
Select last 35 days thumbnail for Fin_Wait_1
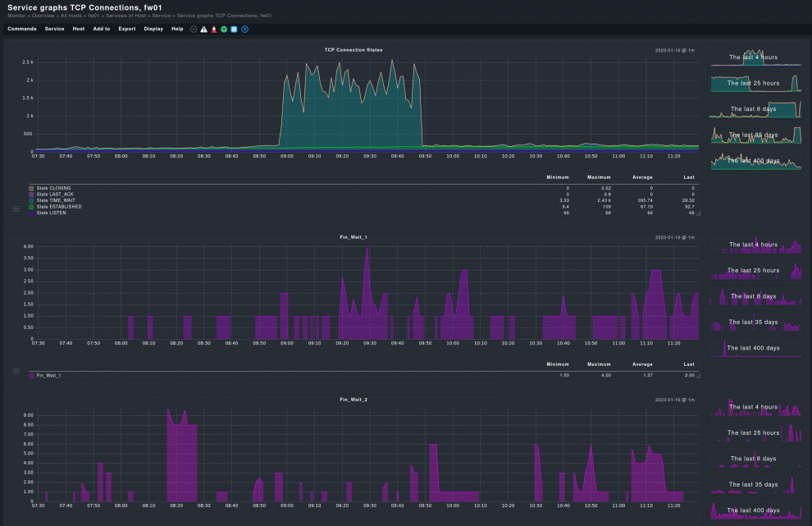[755, 322]
